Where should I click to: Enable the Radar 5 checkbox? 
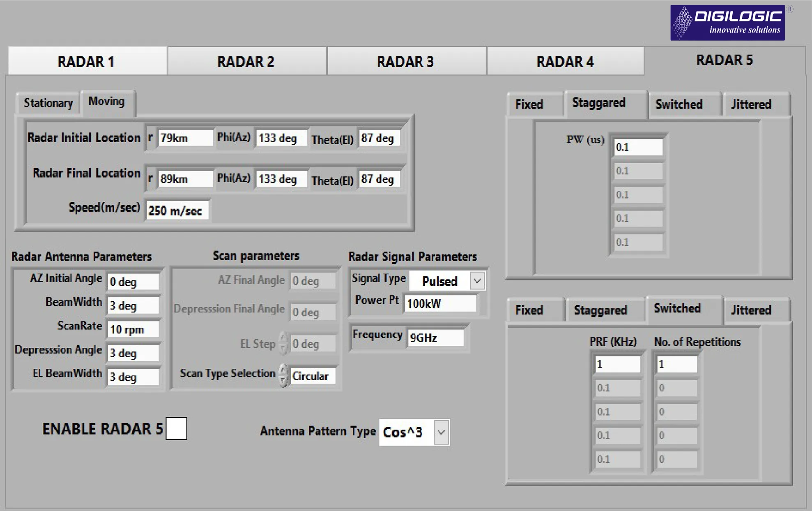coord(176,428)
